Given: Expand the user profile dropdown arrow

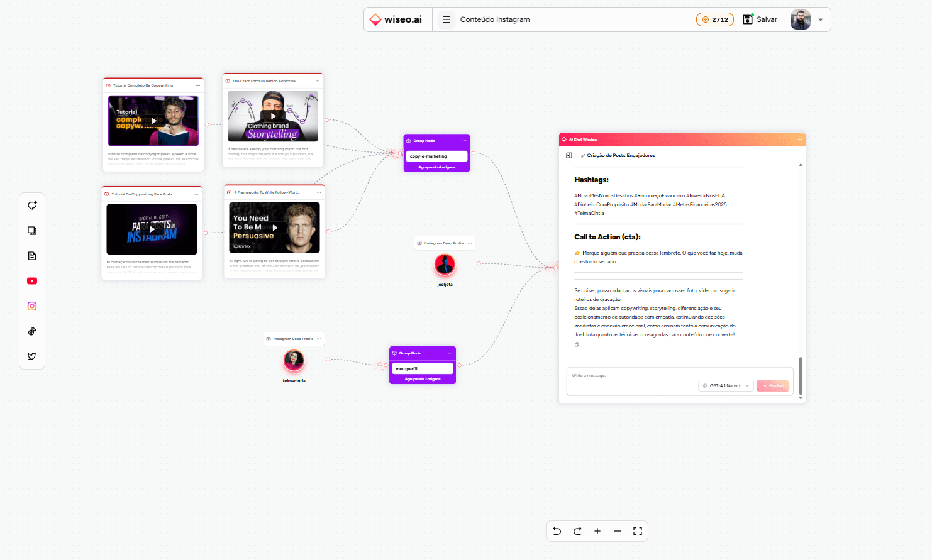Looking at the screenshot, I should 821,19.
